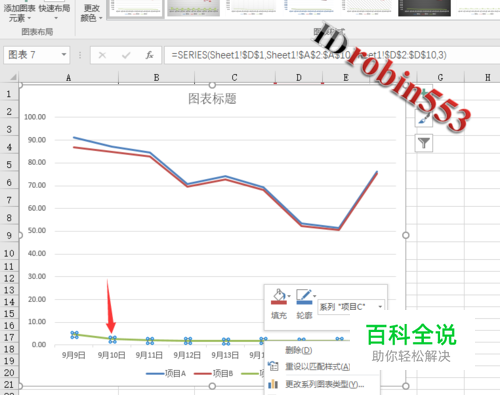Screen dimensions: 500x395
Task: Click the 9月12日 axis label
Action: [x=187, y=355]
